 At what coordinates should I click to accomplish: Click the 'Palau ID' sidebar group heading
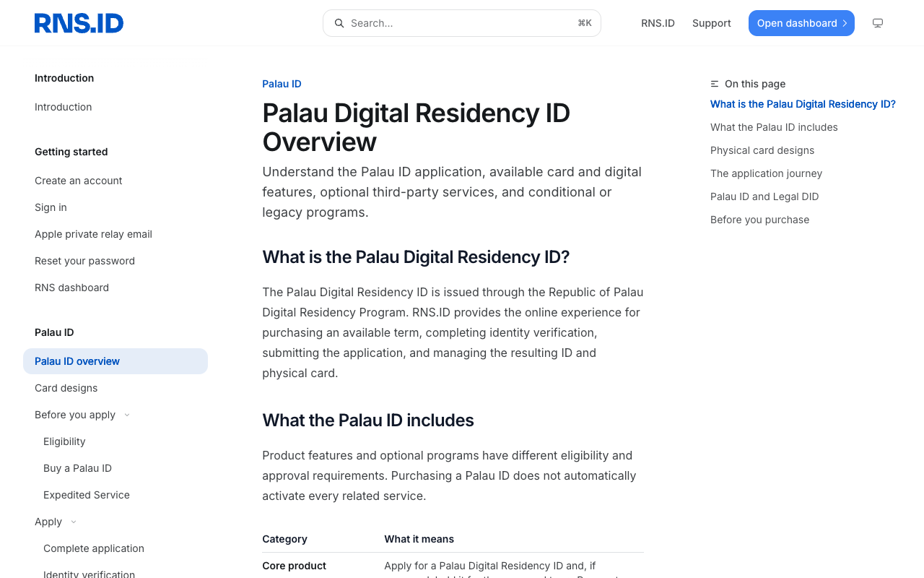[54, 332]
